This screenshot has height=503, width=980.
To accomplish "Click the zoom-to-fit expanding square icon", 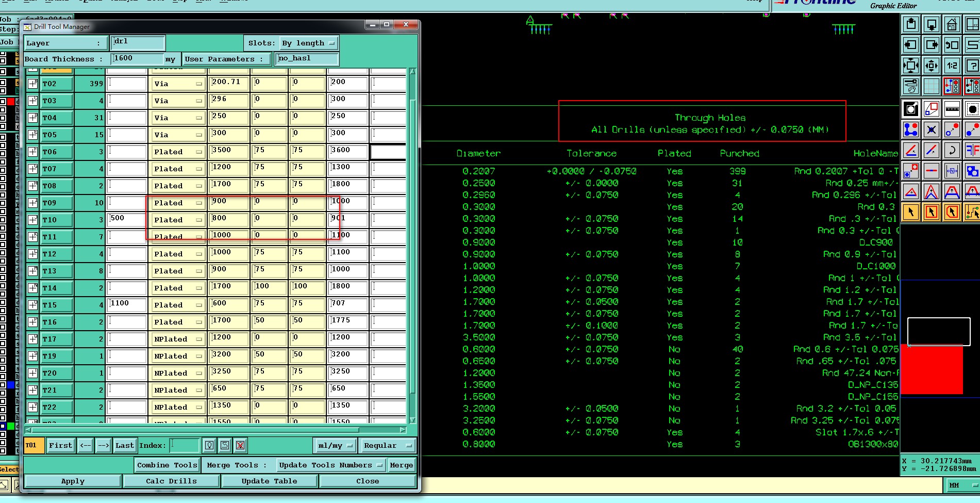I will tap(911, 66).
